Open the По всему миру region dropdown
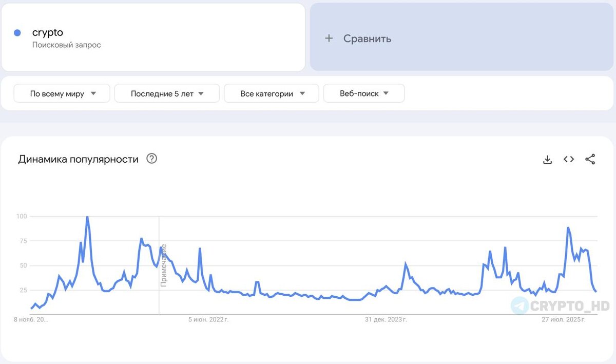 (62, 93)
